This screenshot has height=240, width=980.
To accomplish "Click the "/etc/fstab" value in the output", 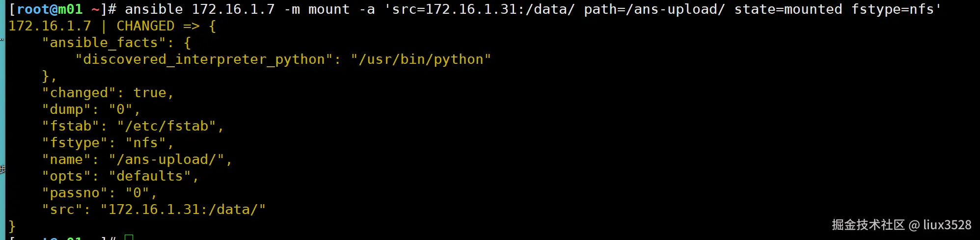I will point(166,126).
